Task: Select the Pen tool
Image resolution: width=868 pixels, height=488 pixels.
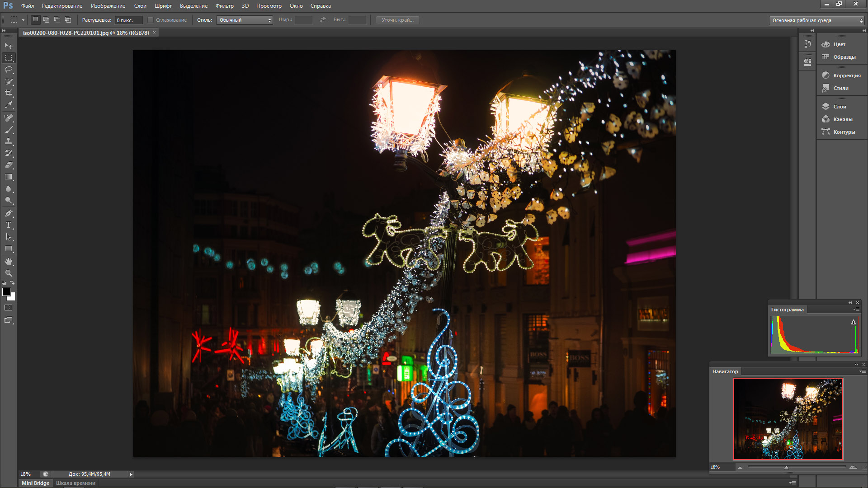Action: [9, 213]
